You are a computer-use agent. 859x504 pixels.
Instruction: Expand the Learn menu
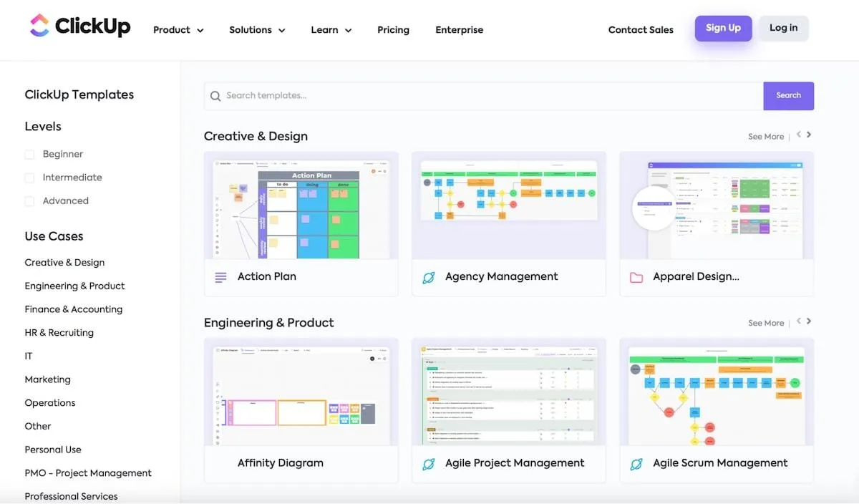pyautogui.click(x=331, y=30)
